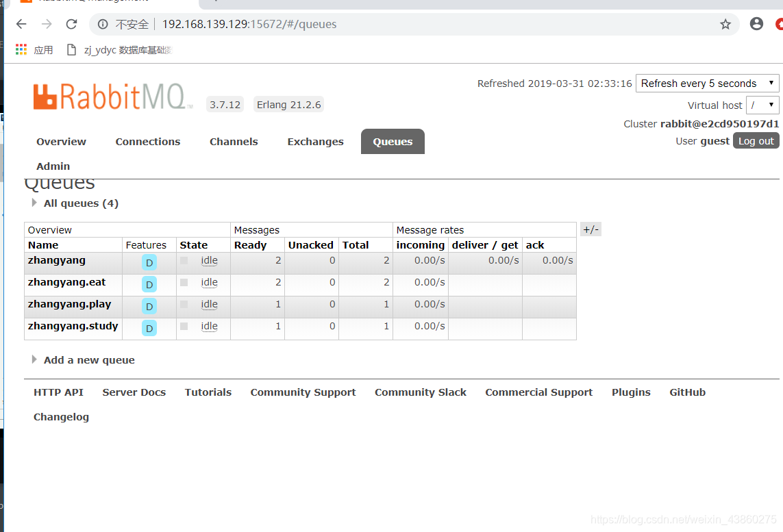783x532 pixels.
Task: Click the browser forward arrow
Action: (x=47, y=24)
